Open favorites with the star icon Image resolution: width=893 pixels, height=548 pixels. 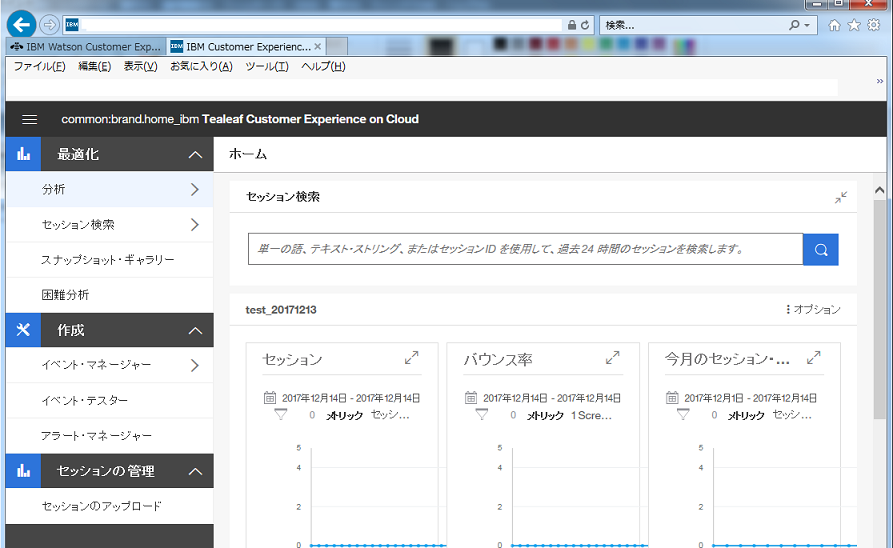tap(854, 25)
